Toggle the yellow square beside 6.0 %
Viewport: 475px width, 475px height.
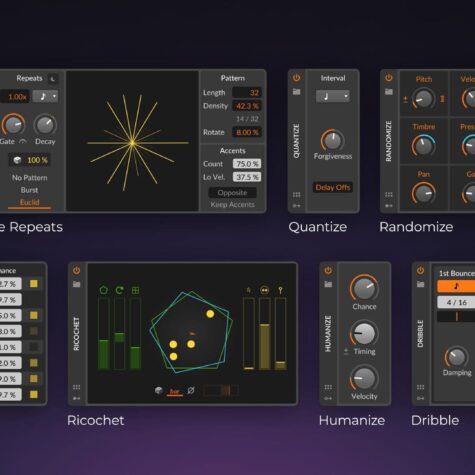point(34,315)
